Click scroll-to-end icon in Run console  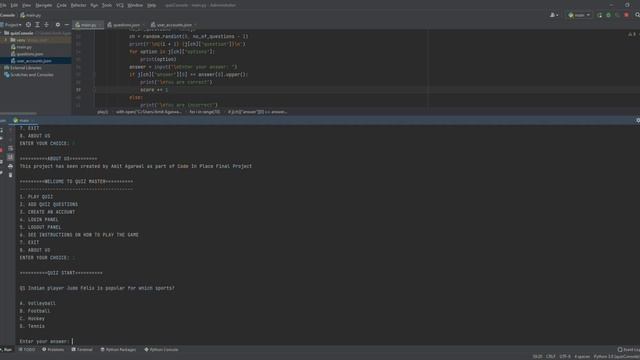tap(10, 157)
